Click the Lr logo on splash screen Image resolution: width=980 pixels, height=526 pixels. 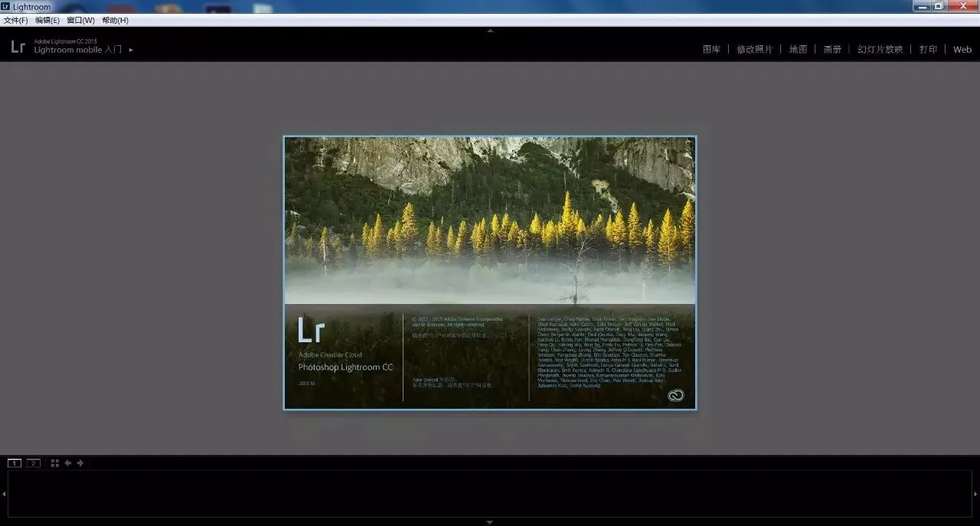click(x=312, y=330)
